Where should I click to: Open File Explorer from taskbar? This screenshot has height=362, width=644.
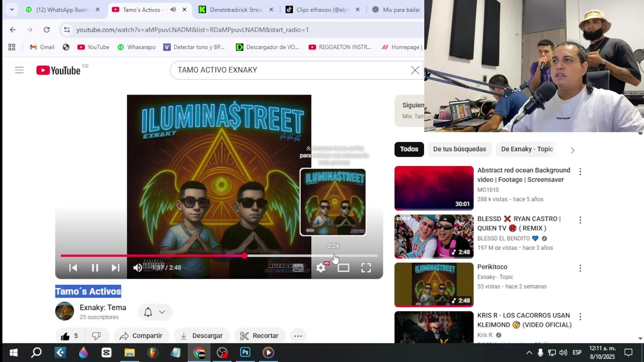[129, 352]
